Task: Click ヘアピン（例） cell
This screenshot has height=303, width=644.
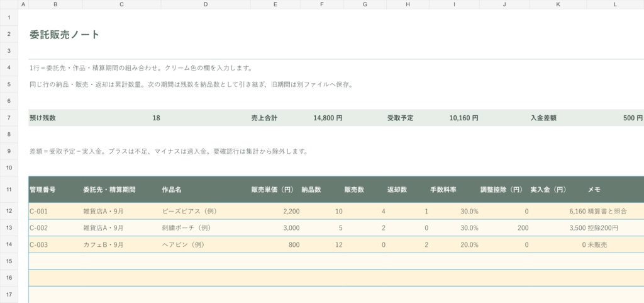Action: [206, 244]
